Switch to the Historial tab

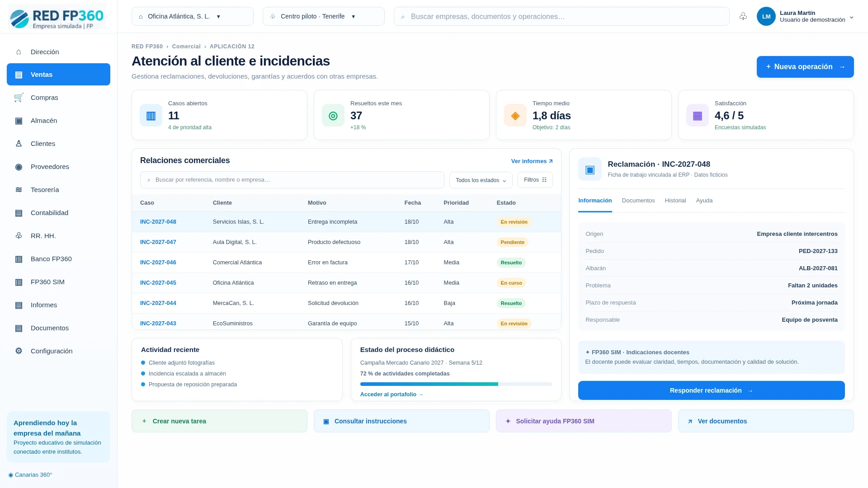pos(675,201)
